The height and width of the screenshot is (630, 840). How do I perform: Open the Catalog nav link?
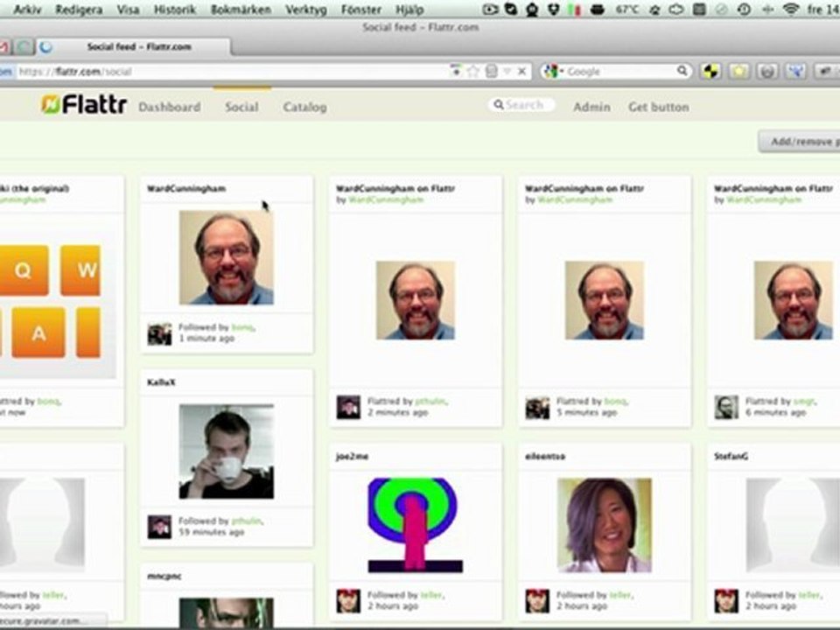[x=304, y=107]
